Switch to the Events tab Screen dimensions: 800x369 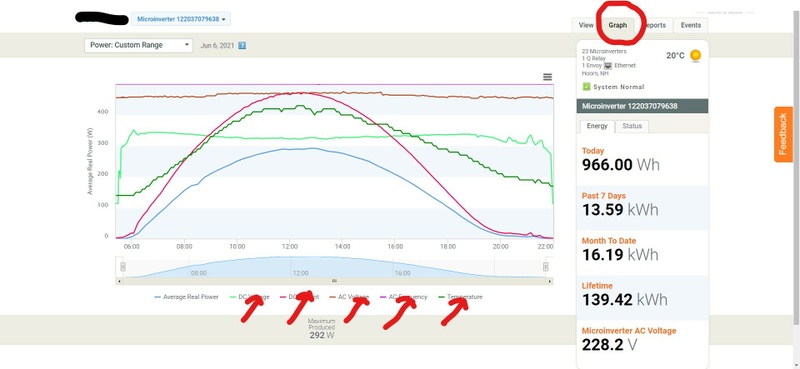[x=691, y=25]
